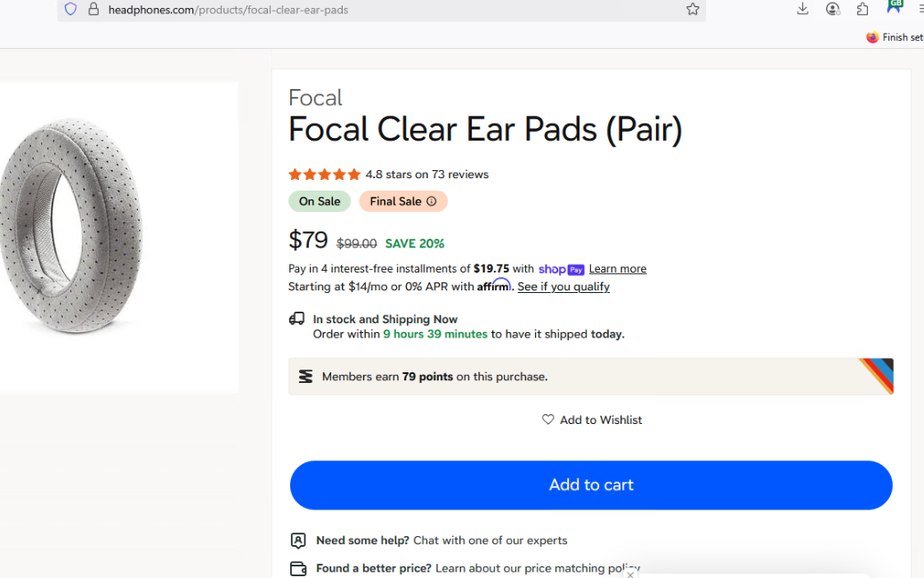Screen dimensions: 924x578
Task: Click the expert chat help icon
Action: pyautogui.click(x=298, y=541)
